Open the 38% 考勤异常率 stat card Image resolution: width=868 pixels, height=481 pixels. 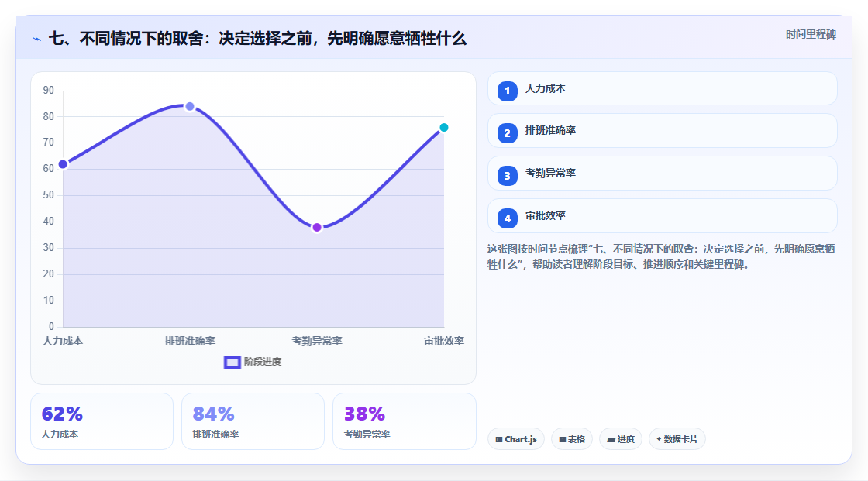pos(404,422)
